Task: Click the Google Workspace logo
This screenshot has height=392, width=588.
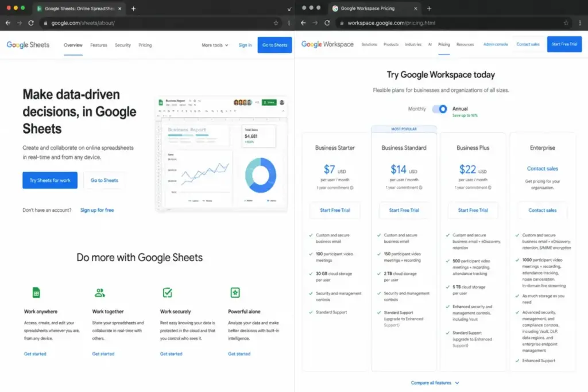Action: tap(327, 44)
